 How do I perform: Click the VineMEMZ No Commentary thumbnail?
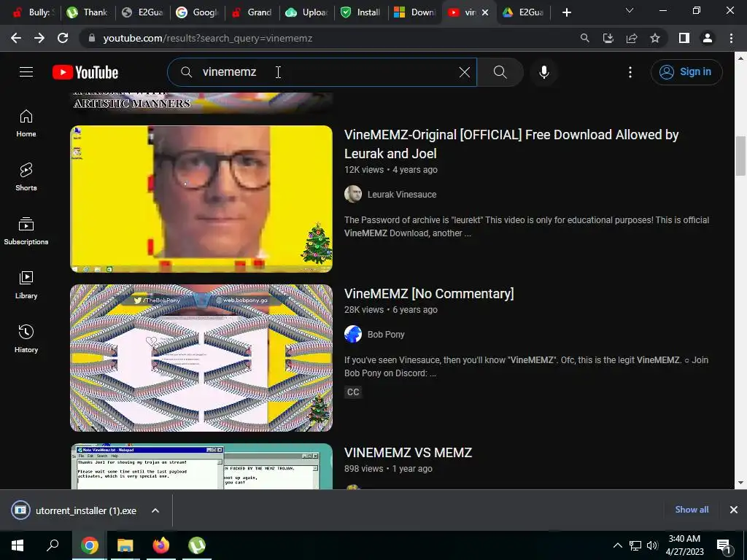click(x=201, y=358)
